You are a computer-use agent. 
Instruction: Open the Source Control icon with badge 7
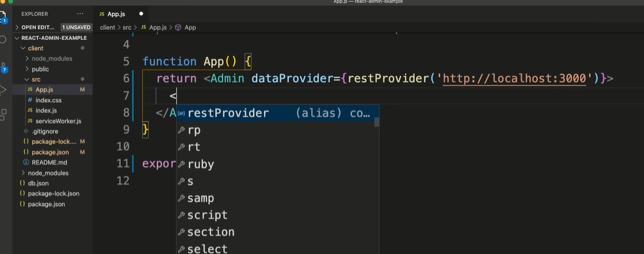point(3,68)
